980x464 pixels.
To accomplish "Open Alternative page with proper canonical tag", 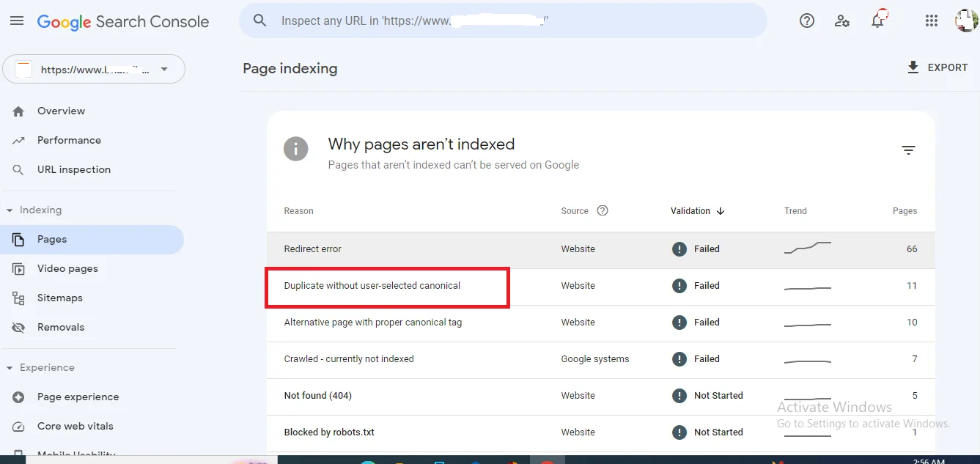I will click(601, 323).
